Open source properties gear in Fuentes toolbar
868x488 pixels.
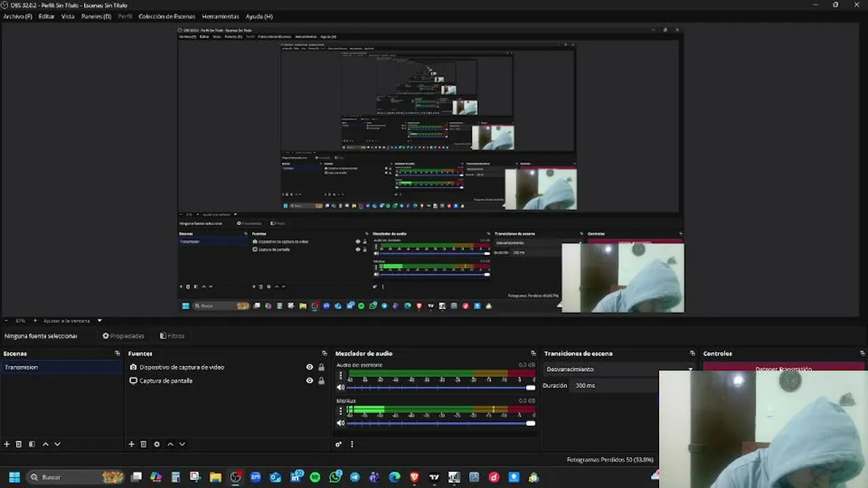coord(157,444)
